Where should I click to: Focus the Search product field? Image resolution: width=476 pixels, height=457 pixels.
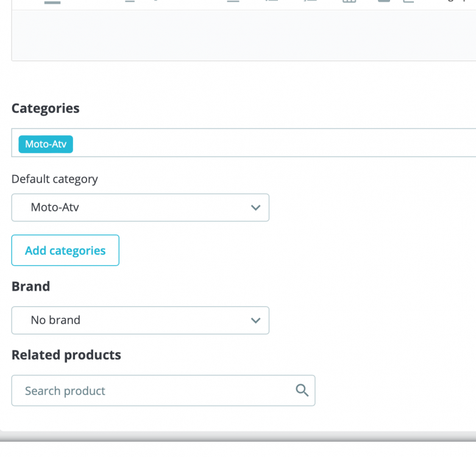(152, 391)
